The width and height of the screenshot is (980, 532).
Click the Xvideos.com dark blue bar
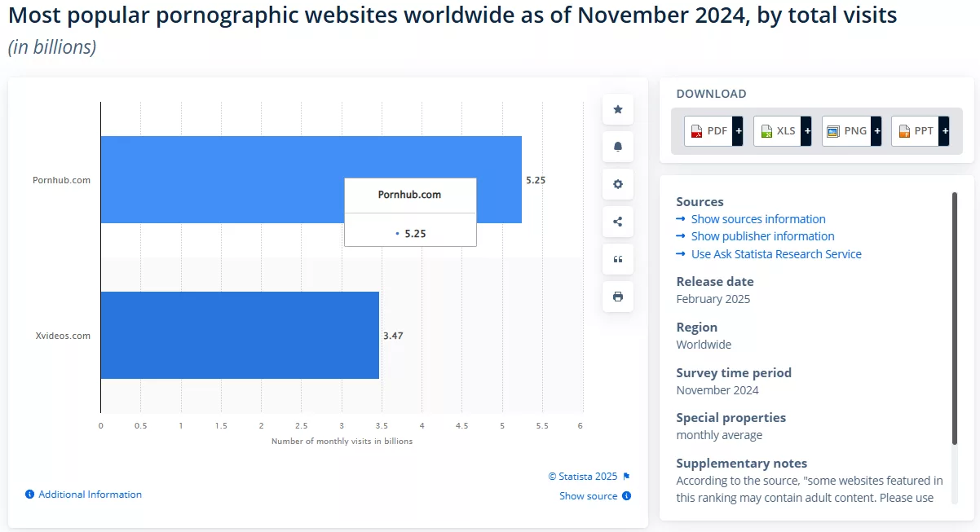point(240,335)
